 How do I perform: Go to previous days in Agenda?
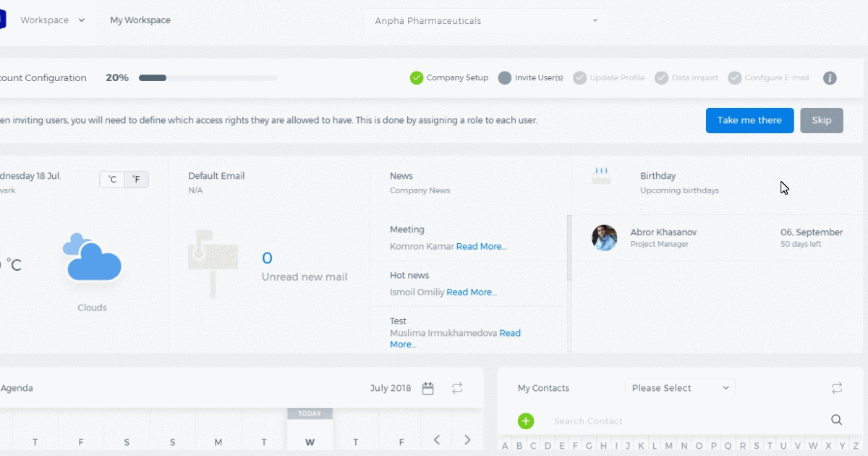pos(437,439)
